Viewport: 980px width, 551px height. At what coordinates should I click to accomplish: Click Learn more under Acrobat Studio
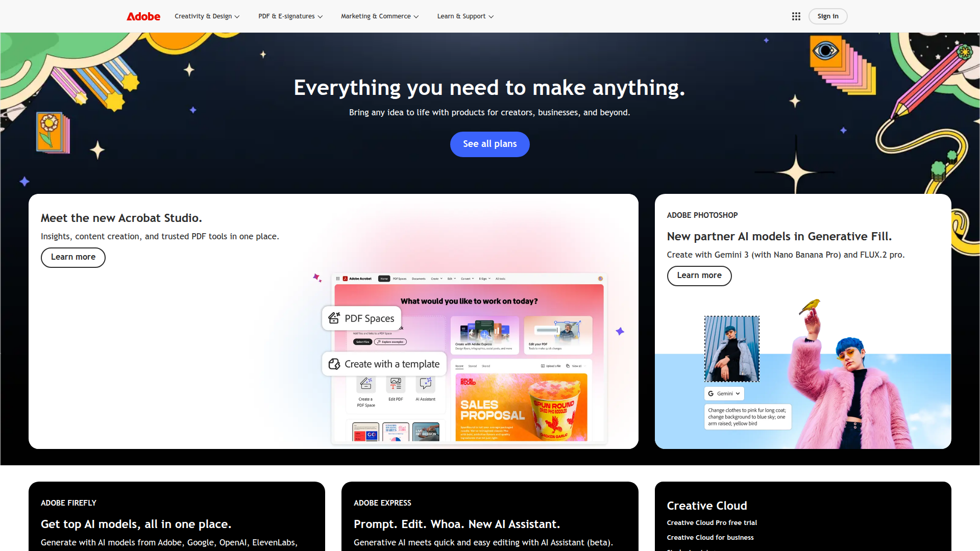point(72,257)
